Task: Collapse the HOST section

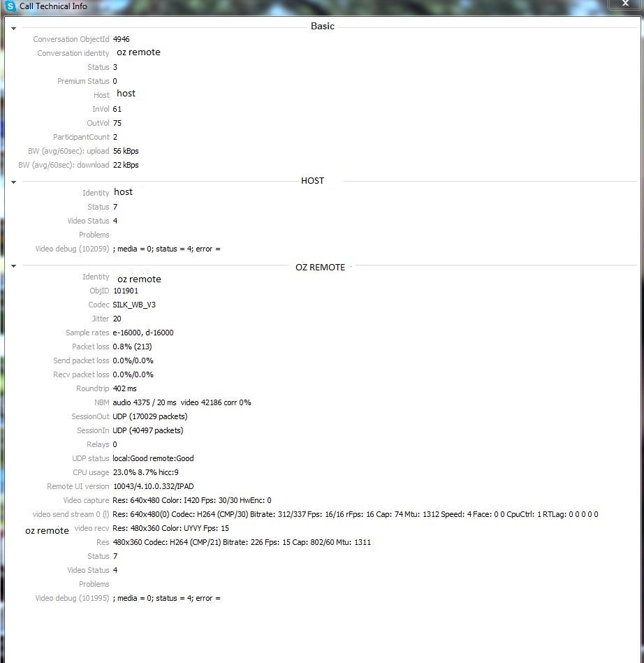Action: pyautogui.click(x=13, y=182)
